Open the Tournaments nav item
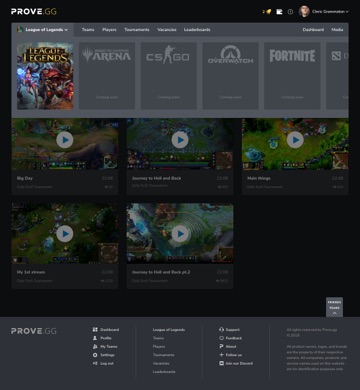The width and height of the screenshot is (360, 390). [x=137, y=30]
